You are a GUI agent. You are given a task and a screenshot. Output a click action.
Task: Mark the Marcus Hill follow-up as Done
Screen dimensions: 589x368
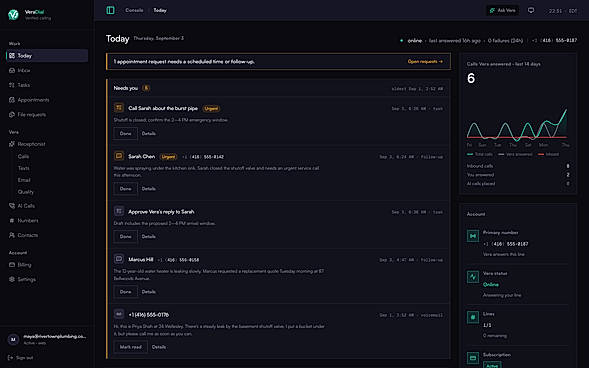[x=125, y=291]
